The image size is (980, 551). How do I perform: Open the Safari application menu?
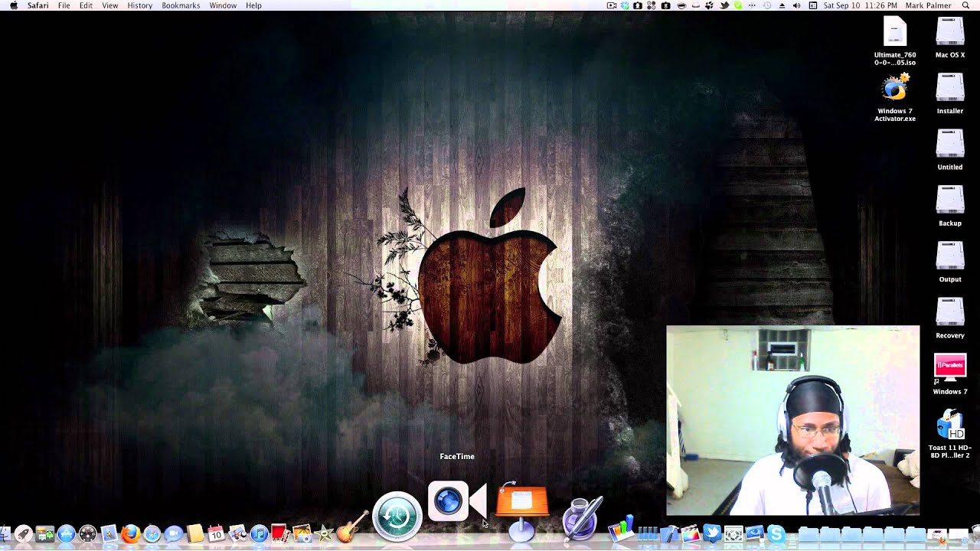pyautogui.click(x=38, y=5)
